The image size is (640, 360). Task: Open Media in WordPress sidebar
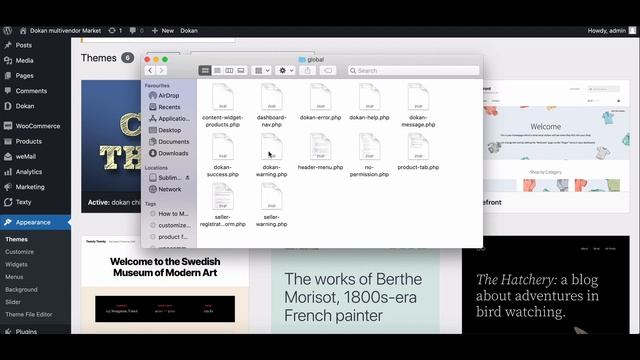tap(24, 60)
